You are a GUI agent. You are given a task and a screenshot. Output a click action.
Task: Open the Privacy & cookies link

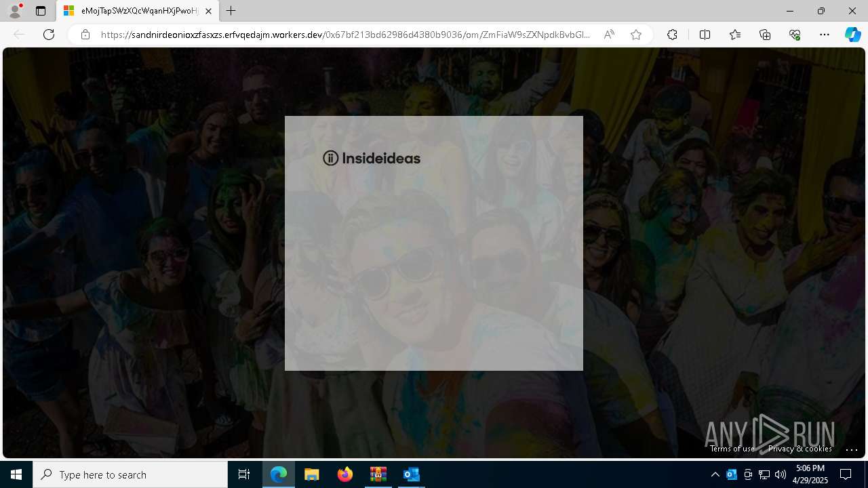[x=800, y=449]
